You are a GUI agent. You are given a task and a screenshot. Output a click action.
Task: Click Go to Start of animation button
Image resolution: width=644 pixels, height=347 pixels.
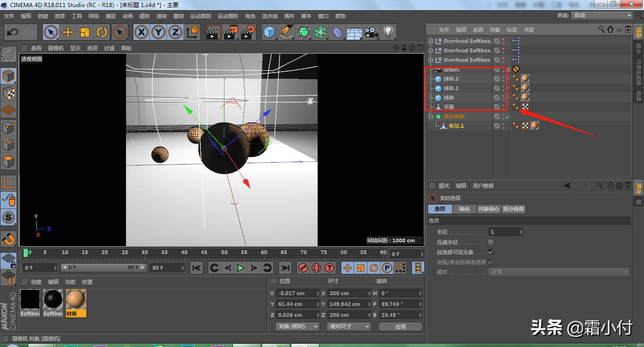tap(197, 268)
